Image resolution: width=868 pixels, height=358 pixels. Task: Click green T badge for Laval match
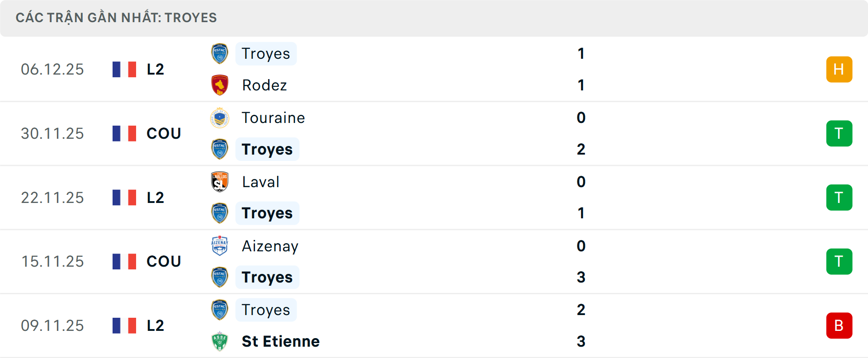tap(839, 198)
